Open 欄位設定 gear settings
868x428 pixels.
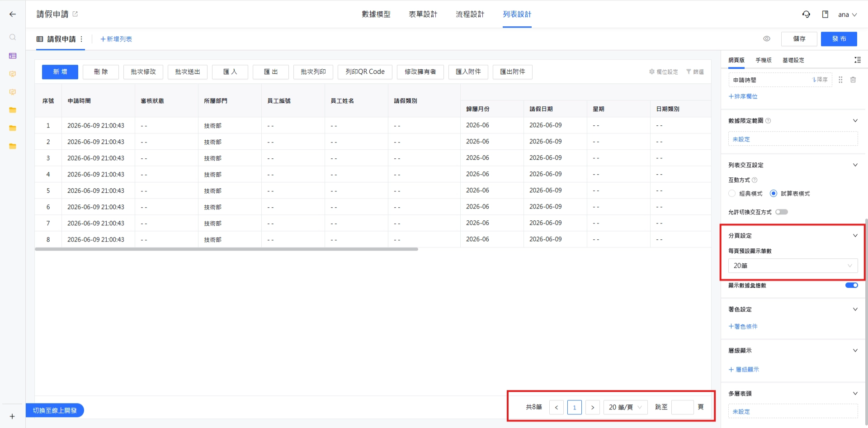(x=663, y=72)
